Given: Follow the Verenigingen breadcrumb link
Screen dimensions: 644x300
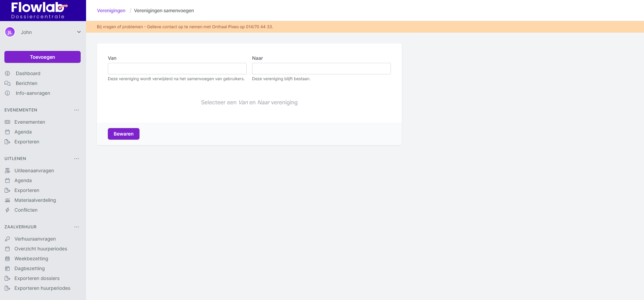Looking at the screenshot, I should coord(111,11).
